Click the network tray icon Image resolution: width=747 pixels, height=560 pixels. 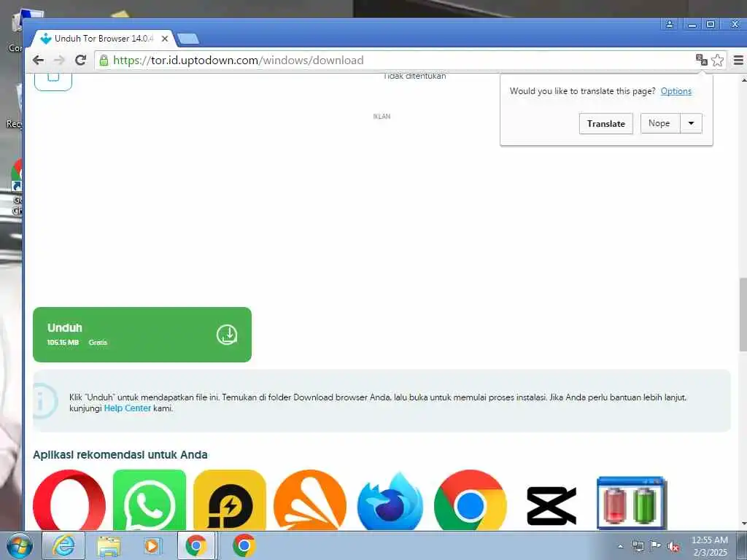click(638, 546)
